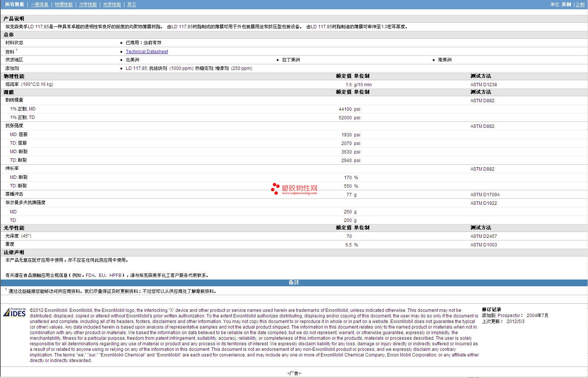Select the elongation value 170
The width and height of the screenshot is (588, 378).
point(348,178)
